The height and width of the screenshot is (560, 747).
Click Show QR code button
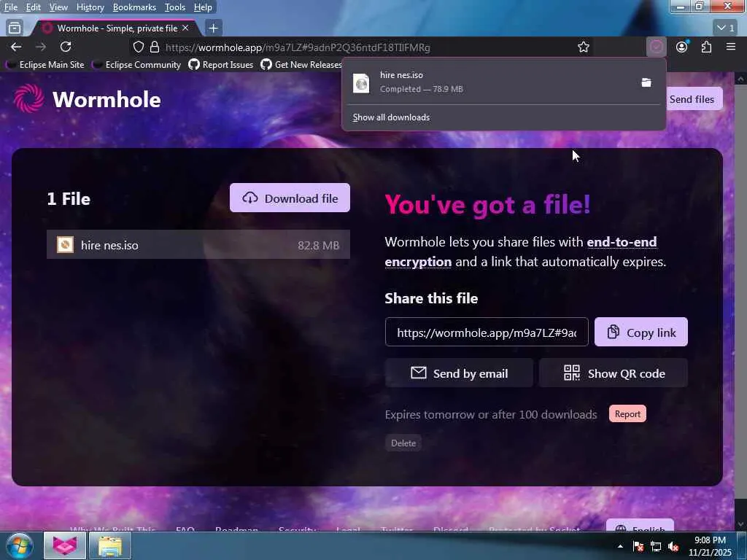(614, 373)
